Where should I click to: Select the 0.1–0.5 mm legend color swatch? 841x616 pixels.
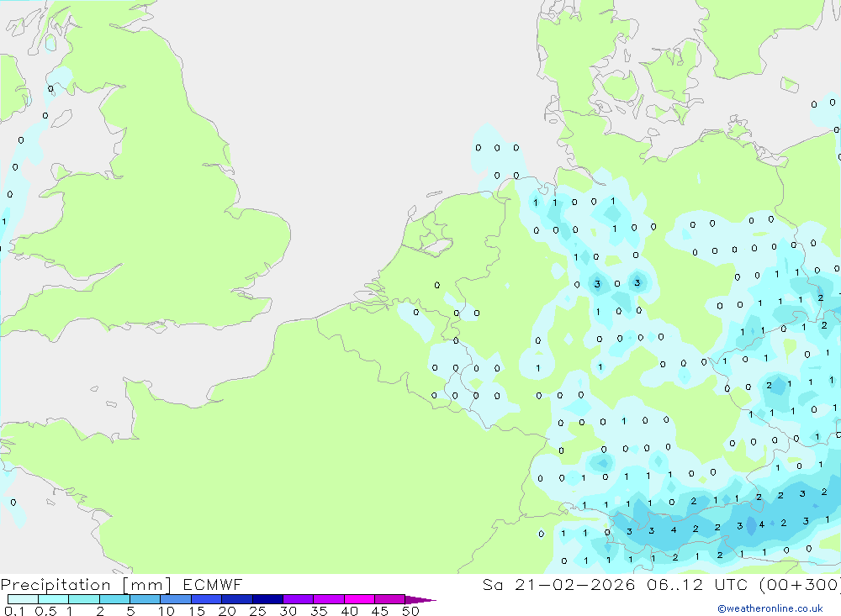[23, 599]
